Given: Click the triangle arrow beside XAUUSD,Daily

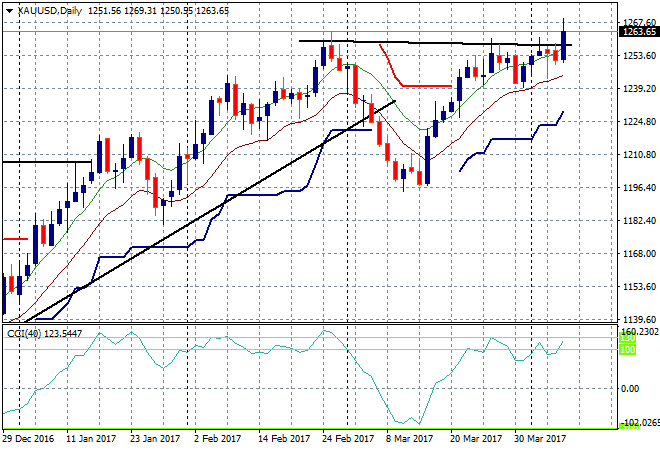Looking at the screenshot, I should tap(10, 11).
